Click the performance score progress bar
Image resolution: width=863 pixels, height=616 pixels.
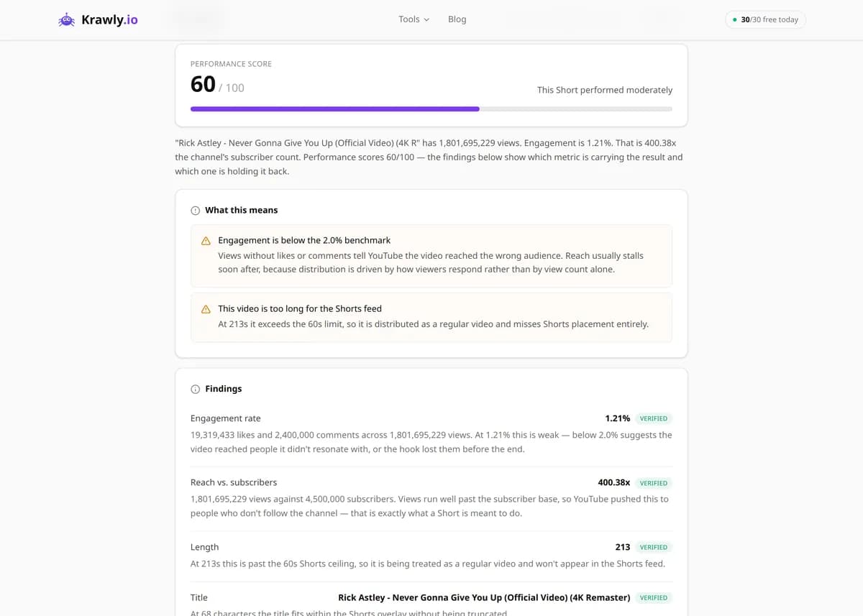point(431,109)
